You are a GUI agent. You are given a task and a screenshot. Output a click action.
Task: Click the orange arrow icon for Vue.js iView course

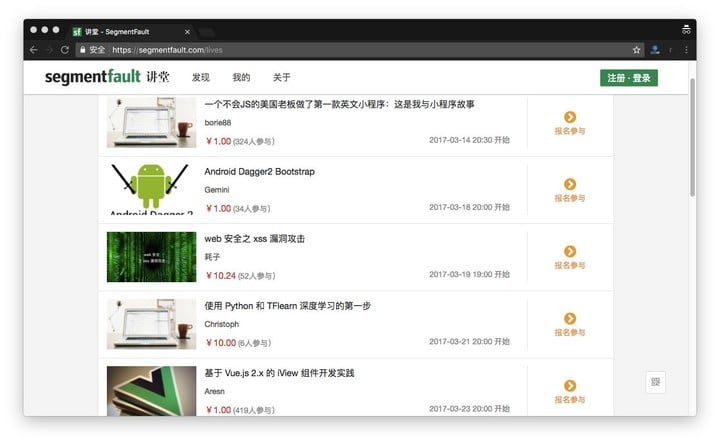tap(570, 386)
